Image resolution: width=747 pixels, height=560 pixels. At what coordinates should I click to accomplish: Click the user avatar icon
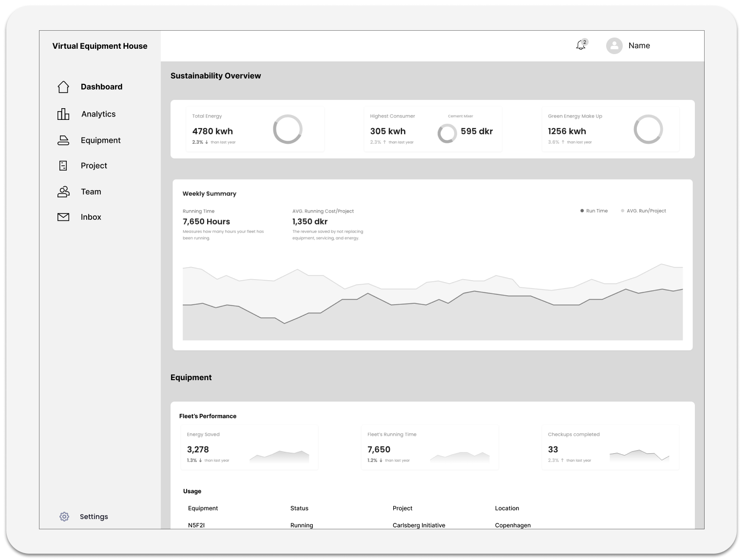pyautogui.click(x=614, y=46)
